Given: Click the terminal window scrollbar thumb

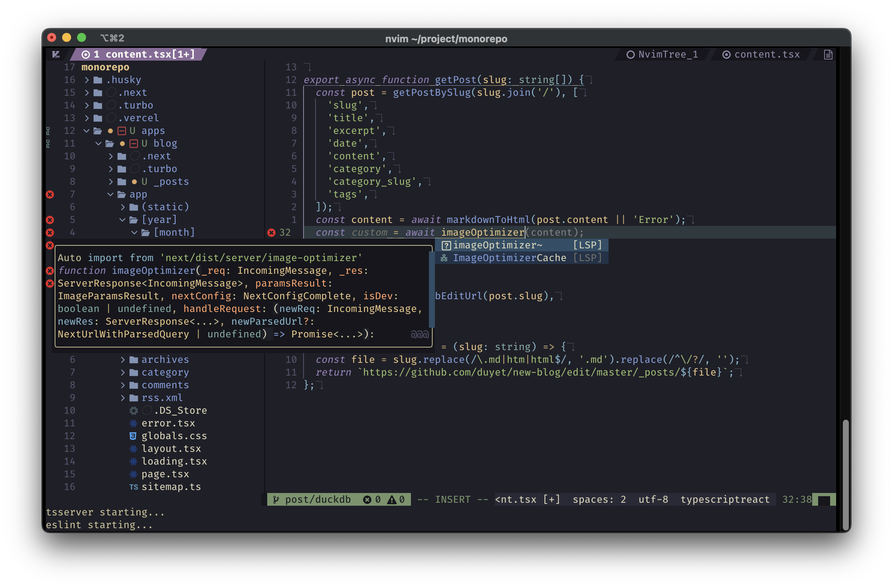Looking at the screenshot, I should click(x=845, y=474).
